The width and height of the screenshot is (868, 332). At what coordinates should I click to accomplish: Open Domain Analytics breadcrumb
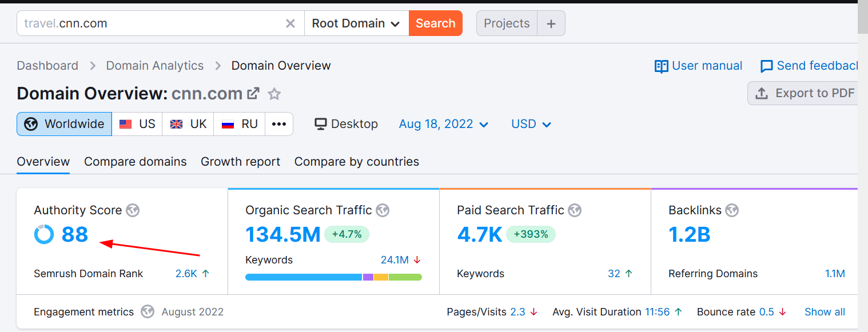click(155, 66)
